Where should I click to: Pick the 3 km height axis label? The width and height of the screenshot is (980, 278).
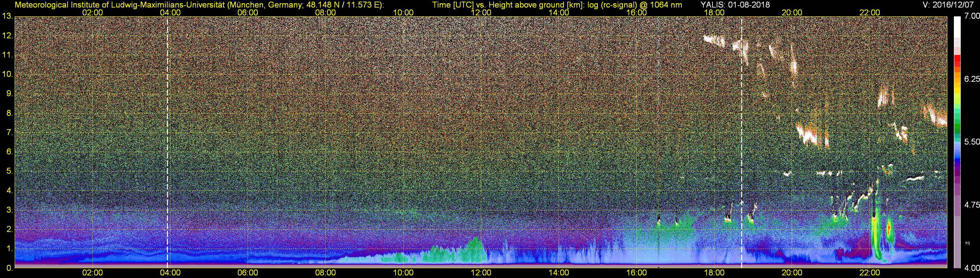(9, 210)
